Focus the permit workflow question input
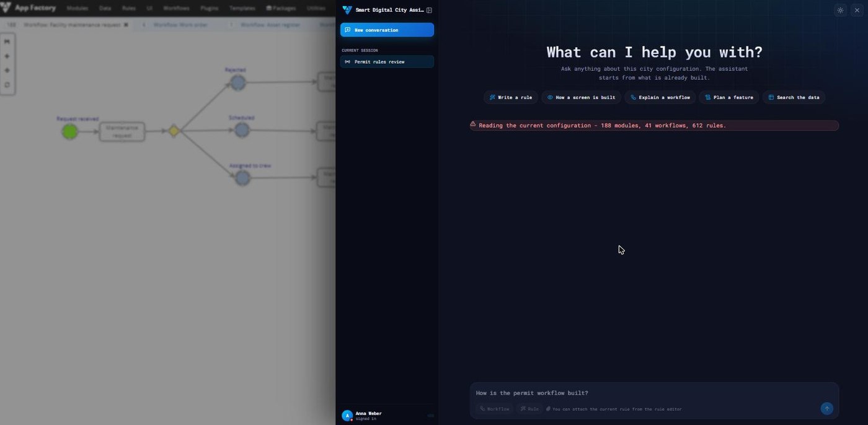The height and width of the screenshot is (425, 868). coord(654,393)
